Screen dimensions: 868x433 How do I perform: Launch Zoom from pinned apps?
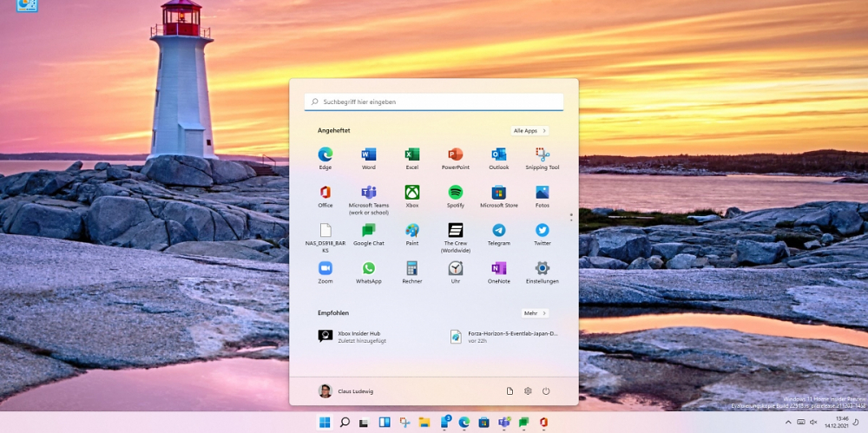pyautogui.click(x=325, y=272)
